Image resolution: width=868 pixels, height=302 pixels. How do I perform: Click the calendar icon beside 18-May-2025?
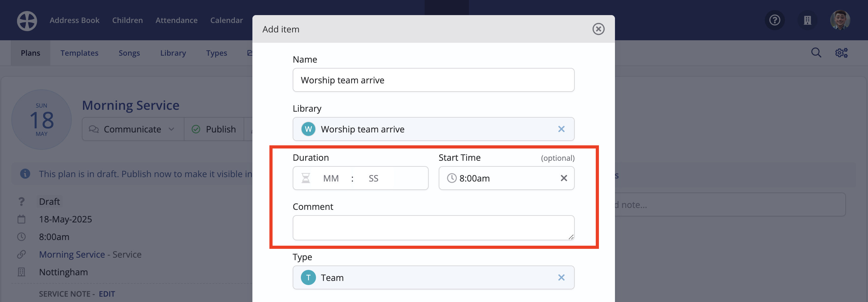[x=21, y=219]
